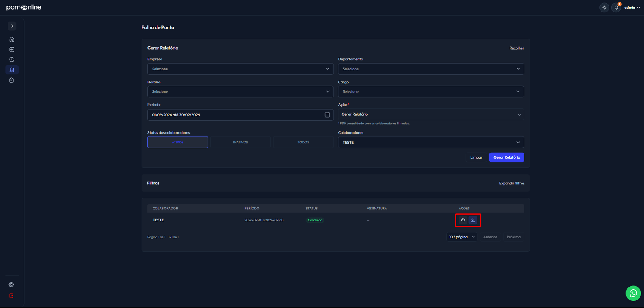Open the Colaboradores dropdown showing TESTE
Viewport: 644px width, 308px height.
431,142
